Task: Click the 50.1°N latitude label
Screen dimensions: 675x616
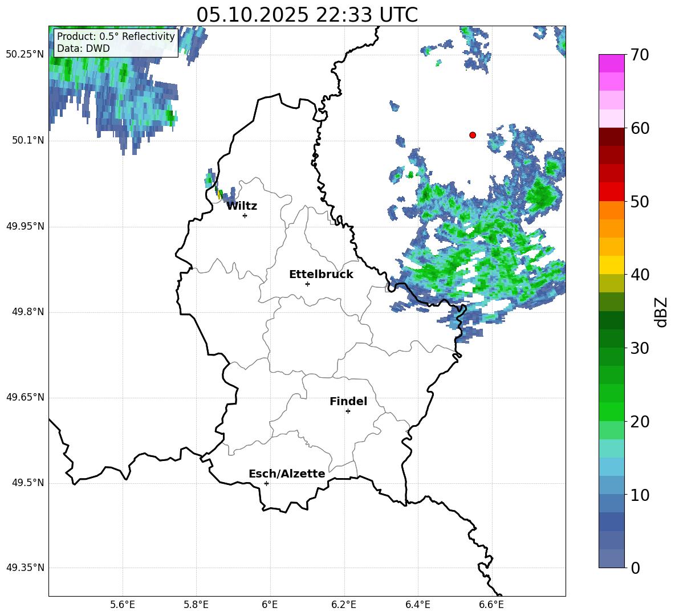Action: [x=28, y=141]
